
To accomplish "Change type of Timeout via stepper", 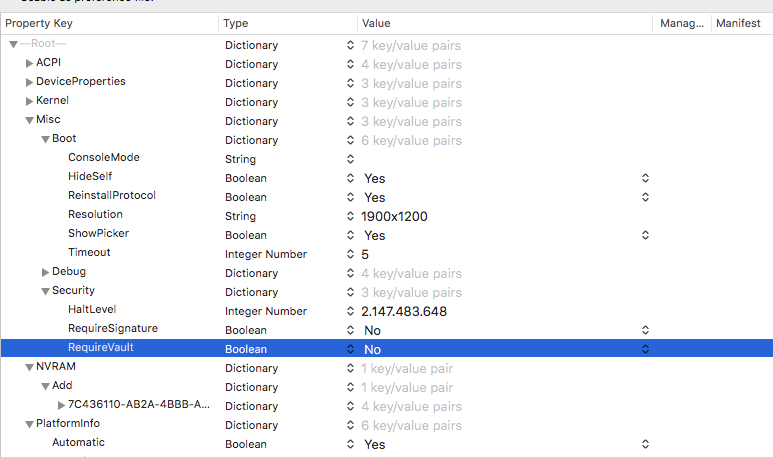I will (350, 254).
